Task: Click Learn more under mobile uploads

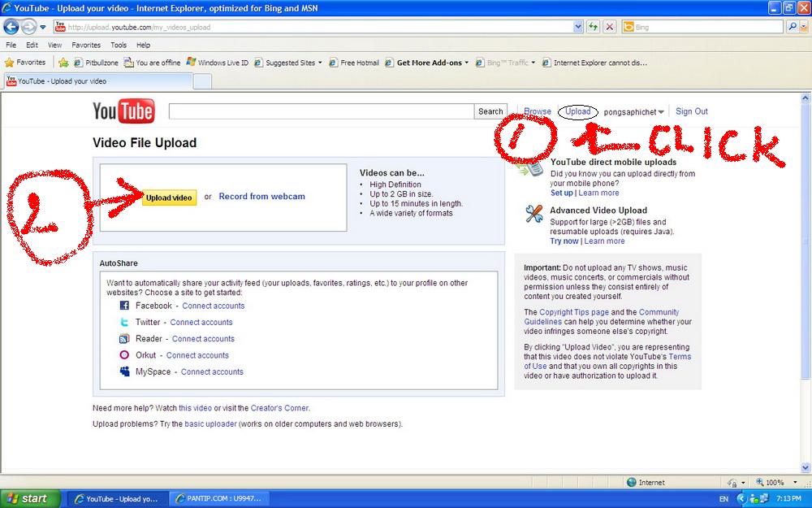Action: (598, 193)
